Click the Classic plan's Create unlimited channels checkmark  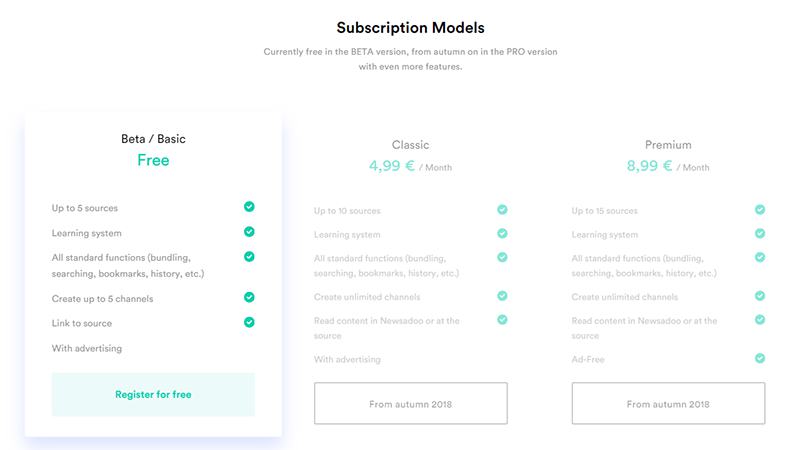point(502,296)
